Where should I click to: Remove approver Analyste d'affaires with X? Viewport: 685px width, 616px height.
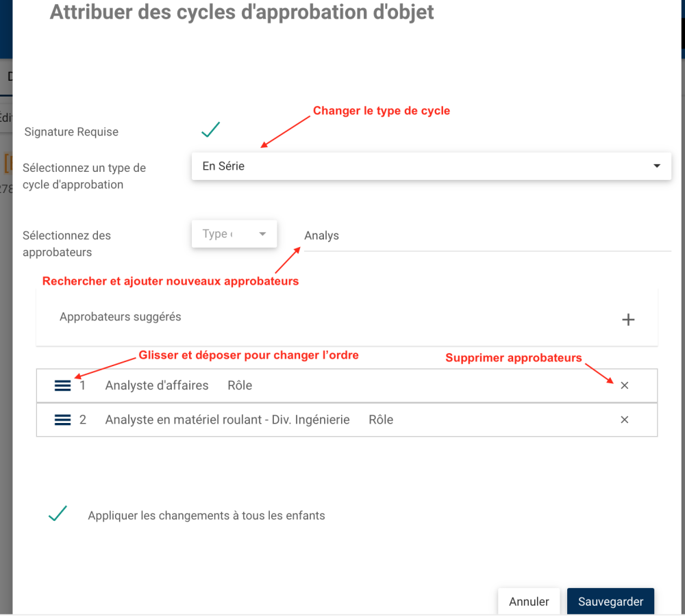pyautogui.click(x=624, y=385)
